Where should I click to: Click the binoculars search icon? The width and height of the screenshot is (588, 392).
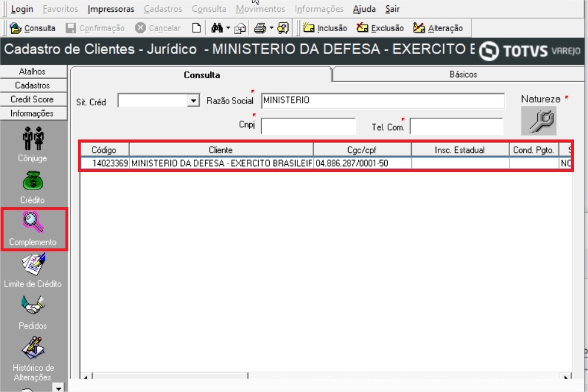click(217, 28)
